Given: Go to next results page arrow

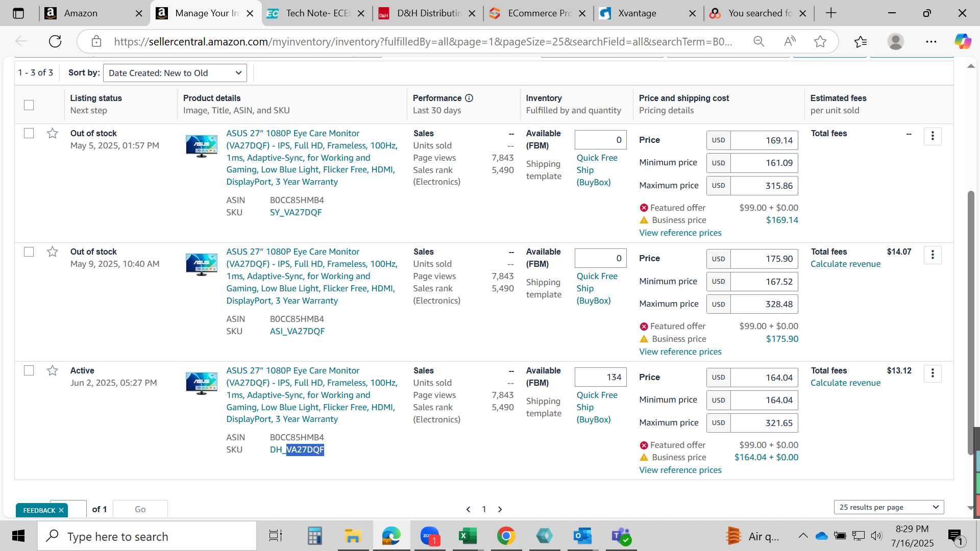Looking at the screenshot, I should [500, 509].
